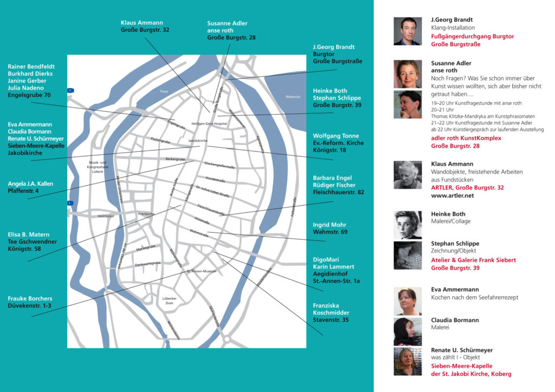Click the 'Beckergrube' street label
This screenshot has width=555, height=392.
coord(175,159)
